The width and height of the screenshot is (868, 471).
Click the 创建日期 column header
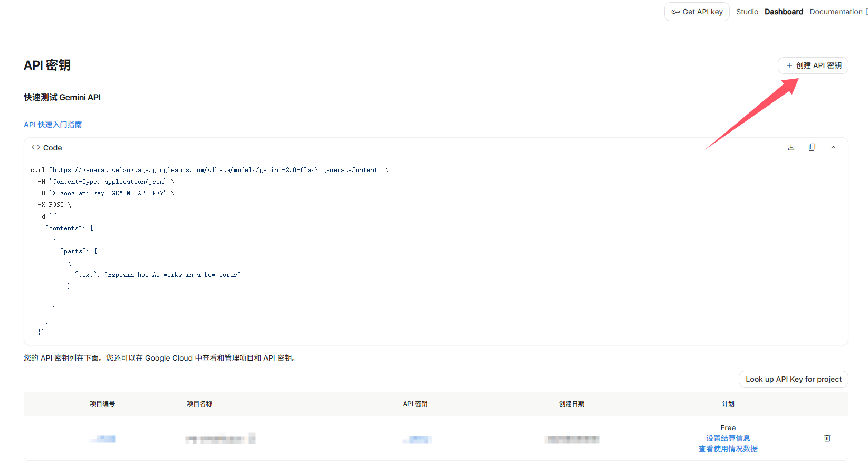572,404
